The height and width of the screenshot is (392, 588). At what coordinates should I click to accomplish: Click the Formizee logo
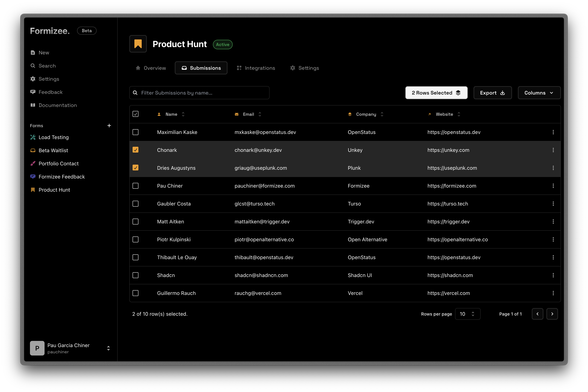[50, 31]
